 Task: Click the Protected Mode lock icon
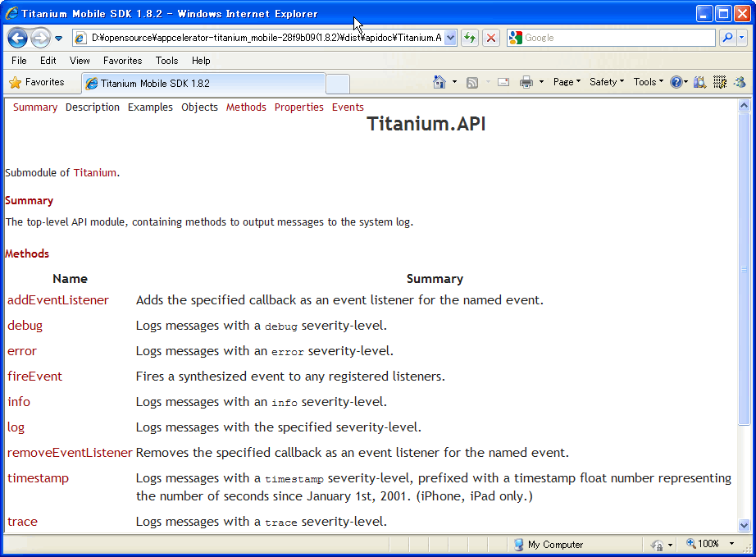pyautogui.click(x=657, y=545)
